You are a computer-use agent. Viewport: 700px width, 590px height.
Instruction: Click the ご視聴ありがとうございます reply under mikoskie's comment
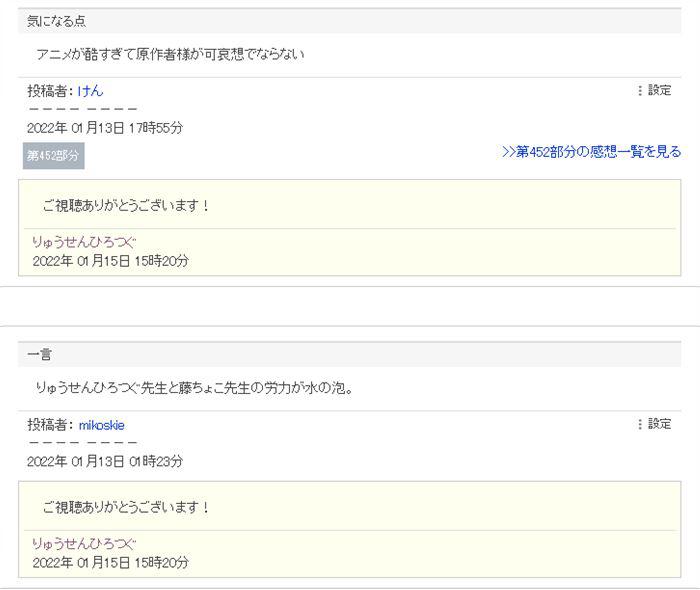point(127,508)
